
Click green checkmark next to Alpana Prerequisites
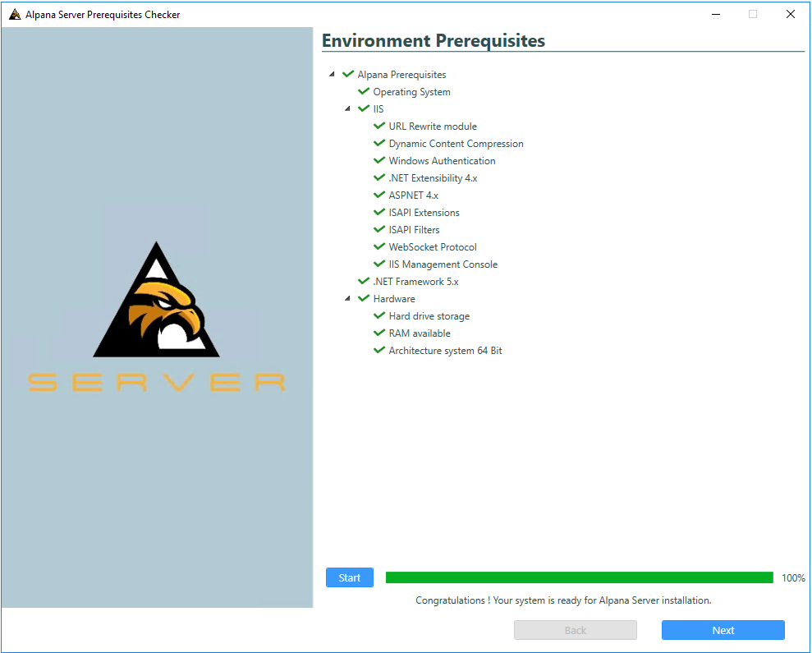[348, 74]
